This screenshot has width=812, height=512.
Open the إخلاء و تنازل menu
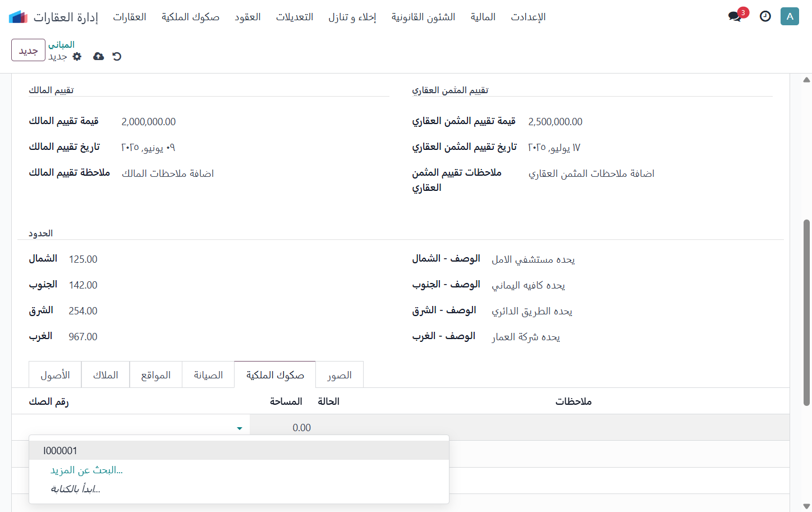352,17
